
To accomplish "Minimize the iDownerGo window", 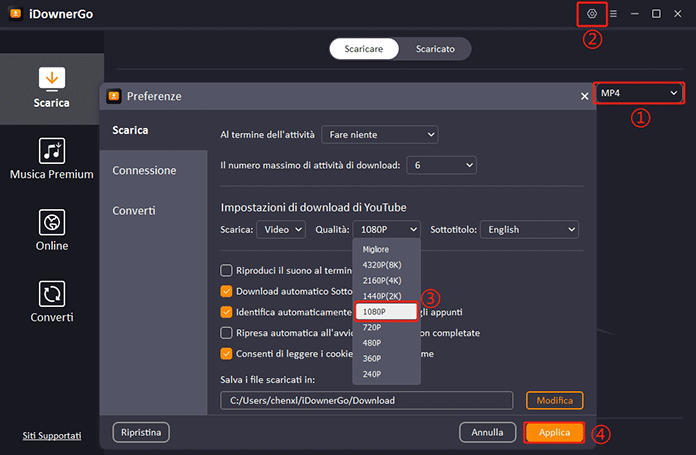I will pos(635,14).
